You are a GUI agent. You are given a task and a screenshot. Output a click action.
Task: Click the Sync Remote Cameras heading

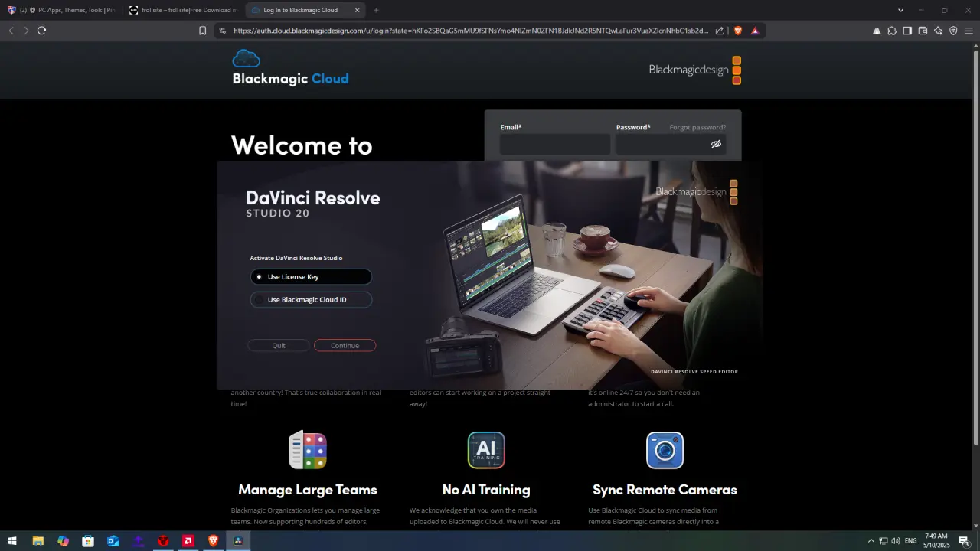click(x=665, y=490)
